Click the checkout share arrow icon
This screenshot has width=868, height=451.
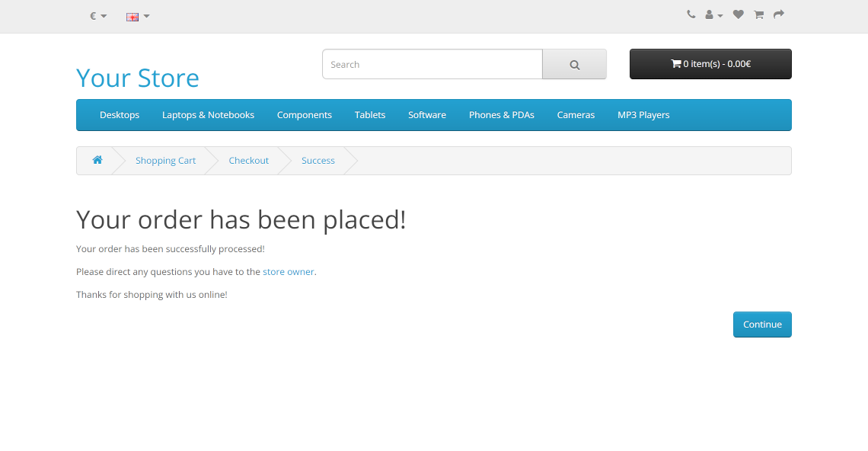[x=778, y=14]
